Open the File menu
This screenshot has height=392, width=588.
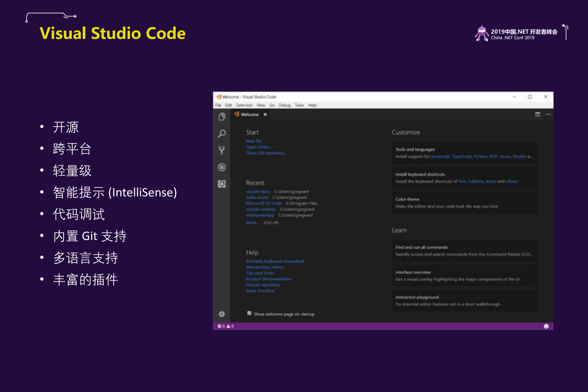(x=218, y=105)
